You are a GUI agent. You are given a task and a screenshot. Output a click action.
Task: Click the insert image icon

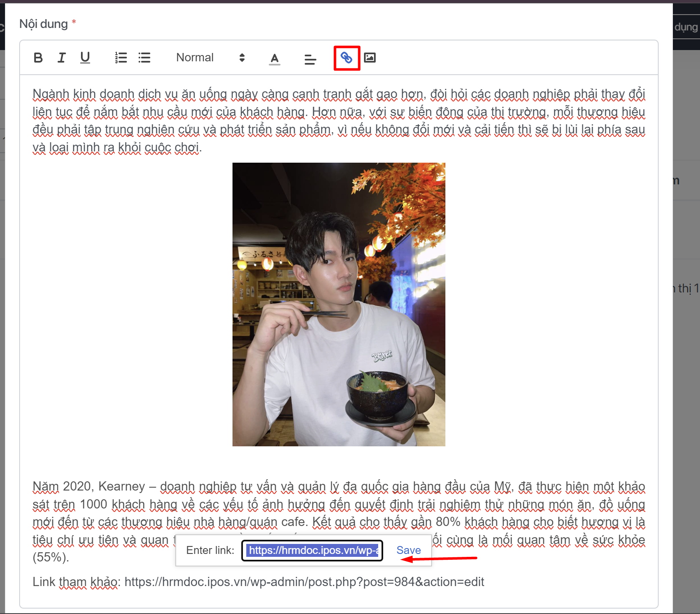coord(370,58)
